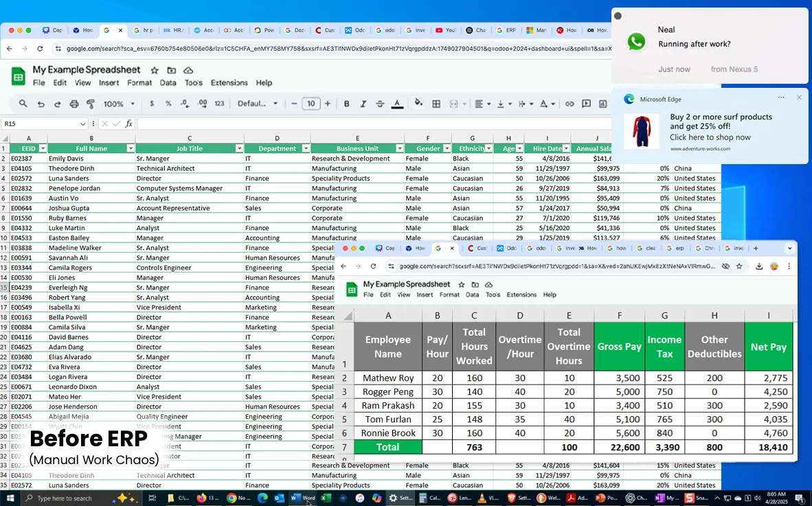Viewport: 812px width, 506px height.
Task: Open the zoom 100% dropdown
Action: coord(119,104)
